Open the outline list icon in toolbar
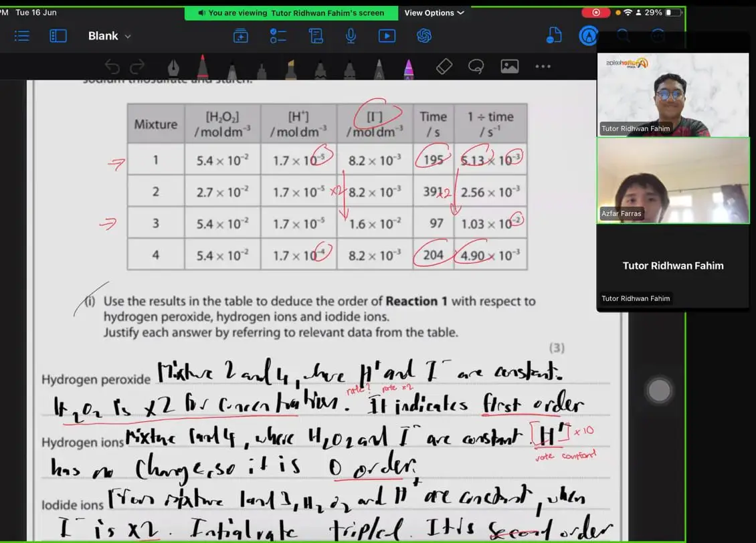 [x=22, y=36]
